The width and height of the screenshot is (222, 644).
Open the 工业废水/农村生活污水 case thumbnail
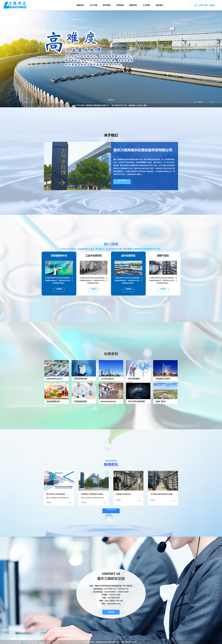(57, 368)
